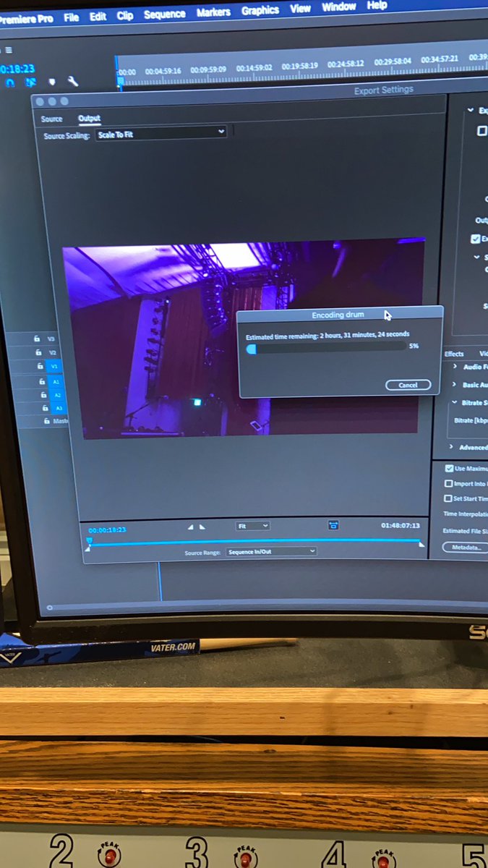Open timeline display settings wrench icon

(72, 82)
